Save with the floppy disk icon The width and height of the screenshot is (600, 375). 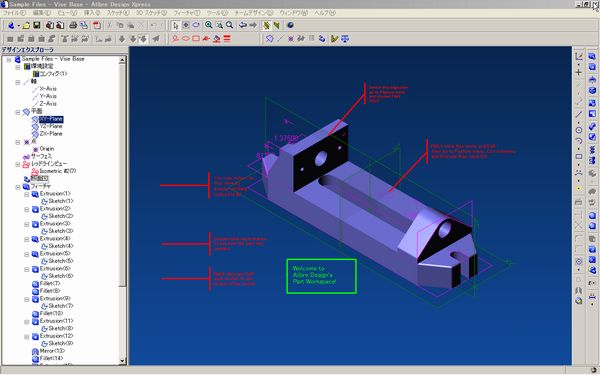pyautogui.click(x=37, y=25)
